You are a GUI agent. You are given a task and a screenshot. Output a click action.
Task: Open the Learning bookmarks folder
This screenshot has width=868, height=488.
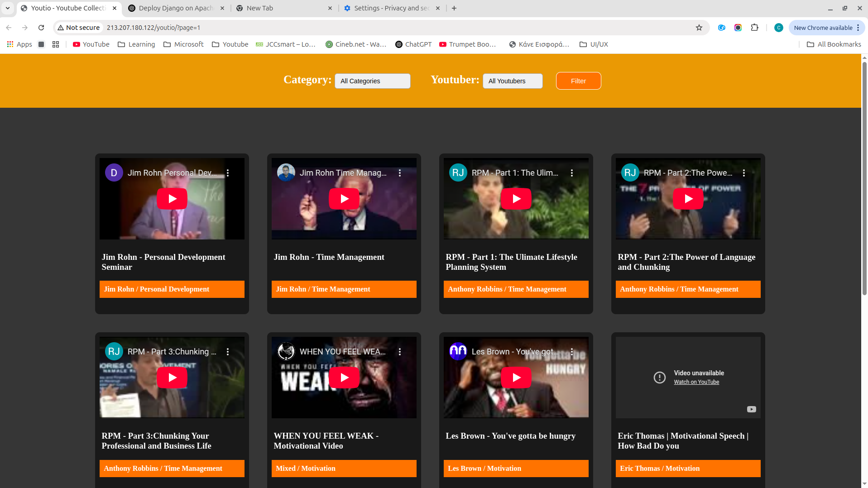[x=136, y=44]
